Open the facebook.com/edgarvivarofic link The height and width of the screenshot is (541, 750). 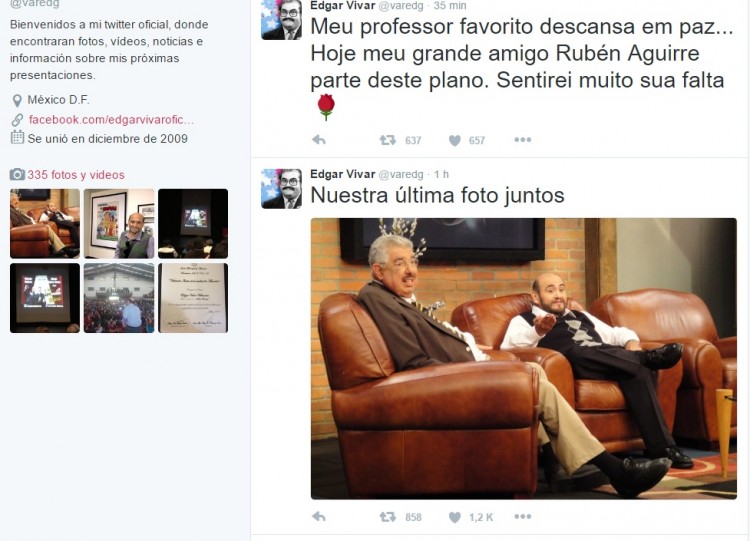point(111,120)
